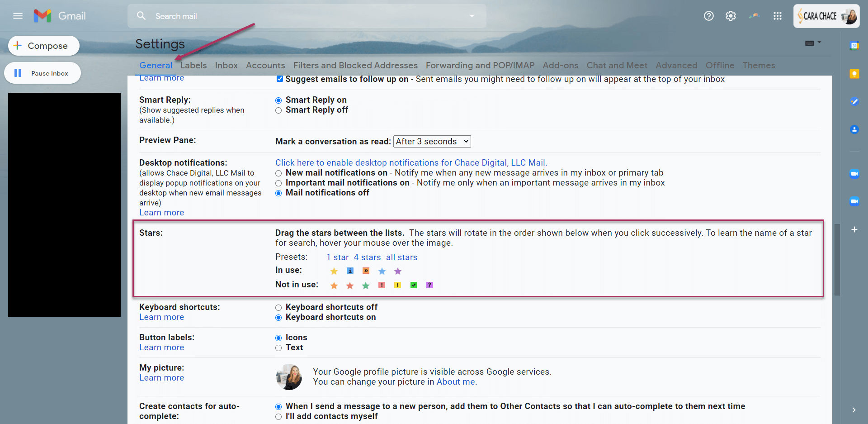Screen dimensions: 868x424
Task: Click the Gmail logo
Action: [x=60, y=16]
